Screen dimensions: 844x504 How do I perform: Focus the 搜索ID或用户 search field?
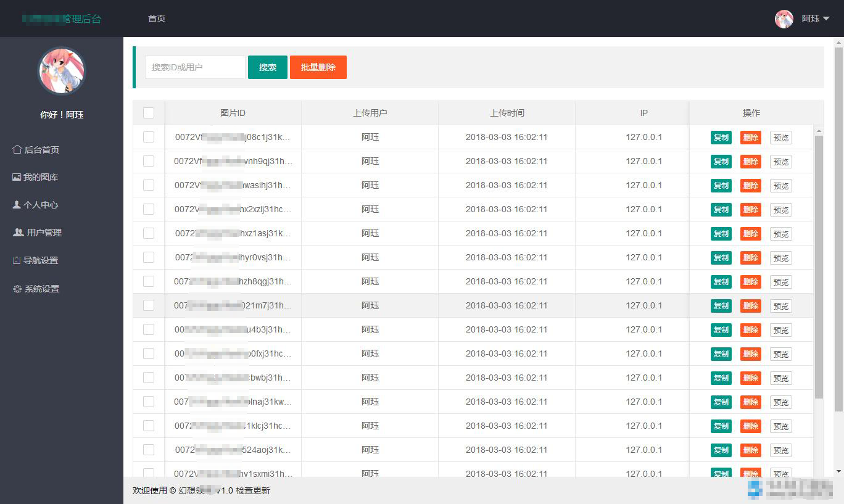pyautogui.click(x=195, y=67)
